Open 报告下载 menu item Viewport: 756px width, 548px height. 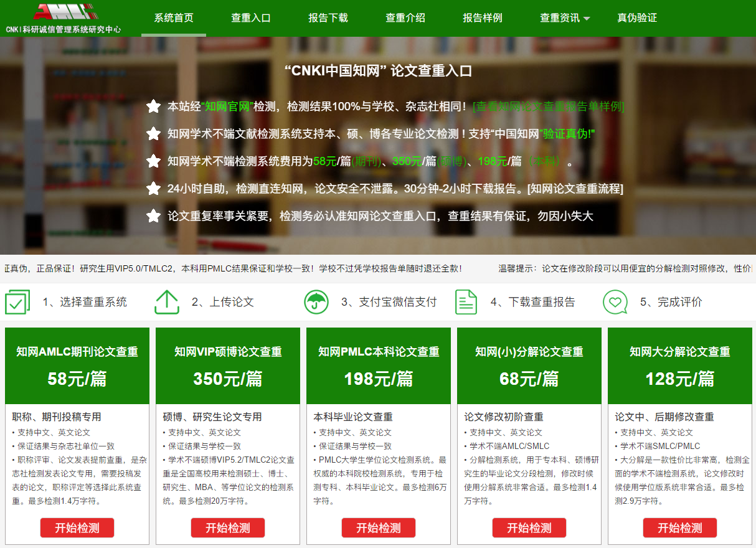(x=328, y=18)
